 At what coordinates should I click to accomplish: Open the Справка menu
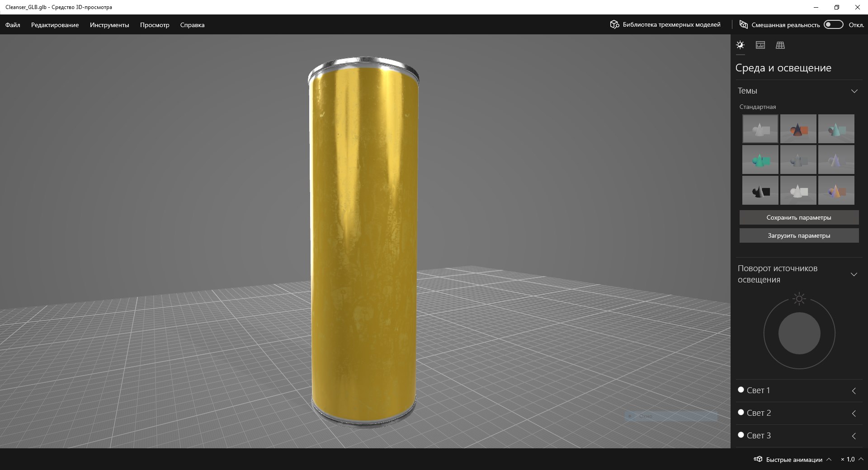192,25
